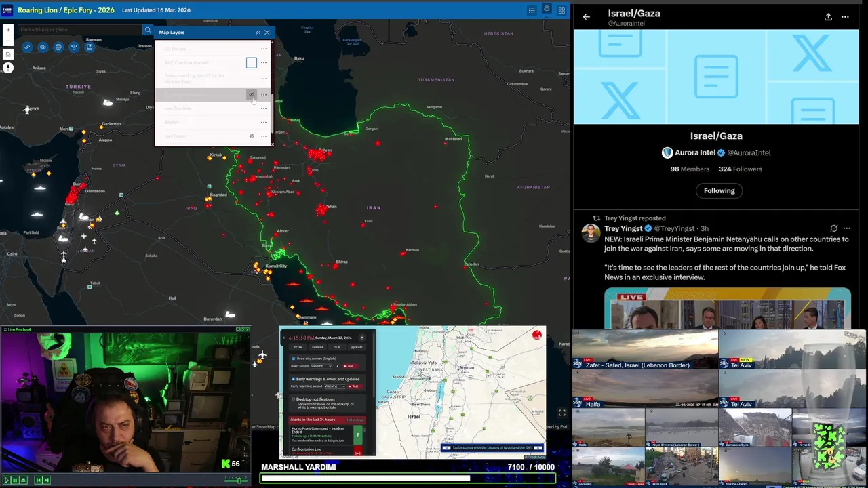
Task: Show the Iran Bases layer
Action: [x=252, y=136]
